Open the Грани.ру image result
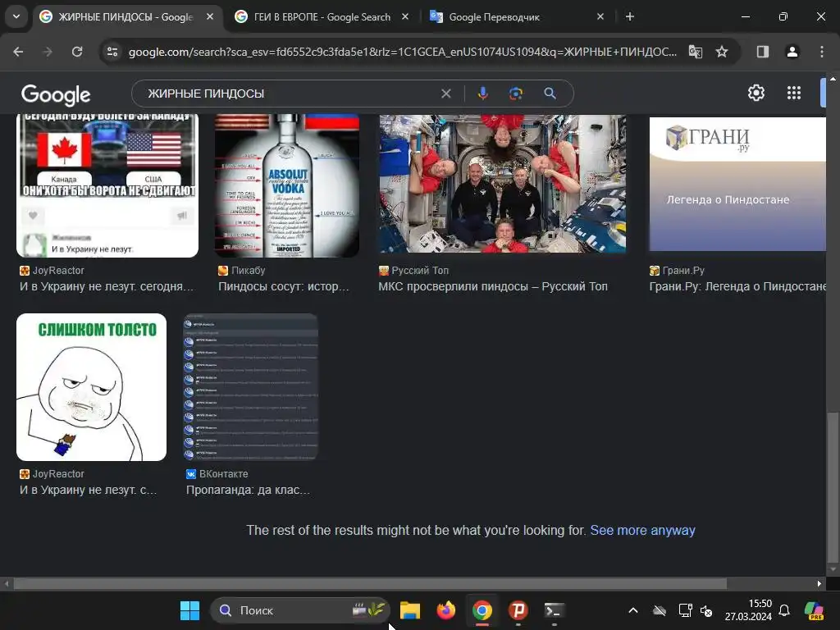The image size is (840, 630). [x=737, y=184]
